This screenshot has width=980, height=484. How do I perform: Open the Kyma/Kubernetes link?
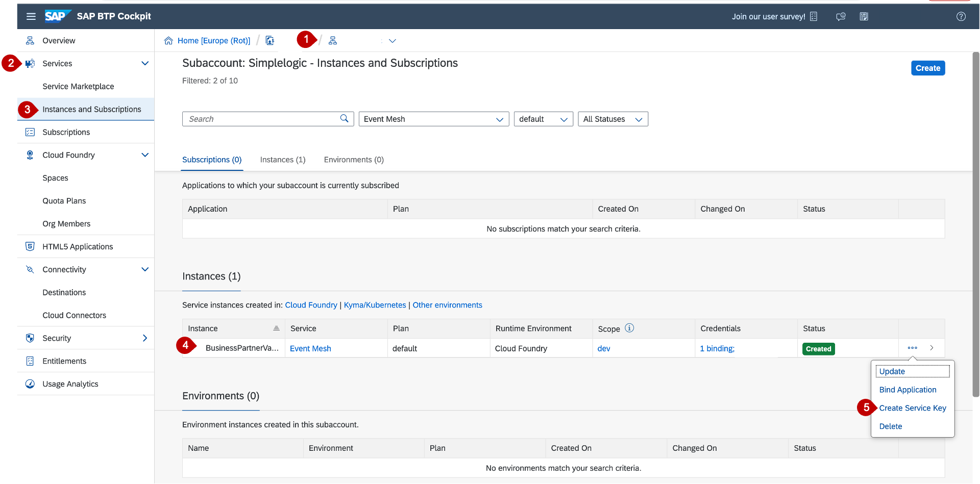(375, 305)
